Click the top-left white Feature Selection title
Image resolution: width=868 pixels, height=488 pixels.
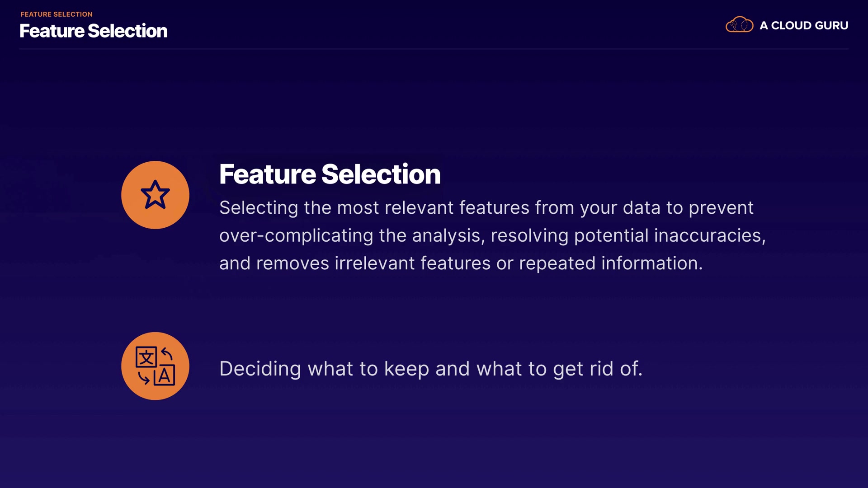(94, 31)
